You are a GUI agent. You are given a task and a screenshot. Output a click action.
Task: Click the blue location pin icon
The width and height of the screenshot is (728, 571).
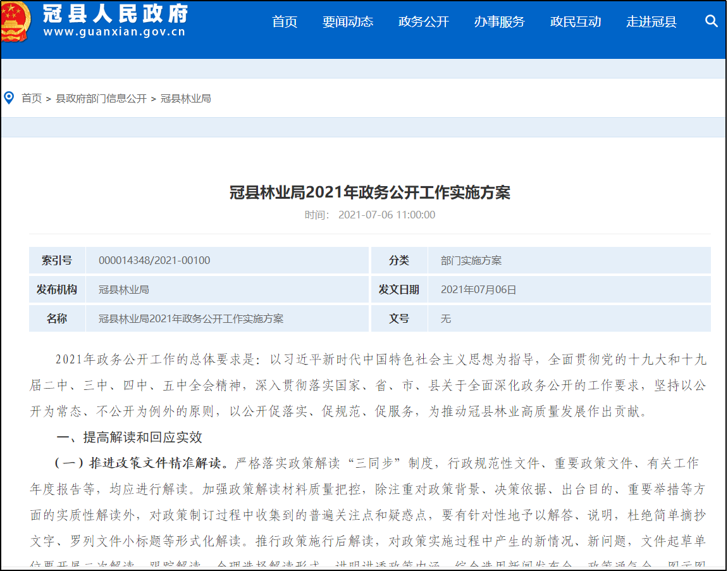(x=9, y=97)
